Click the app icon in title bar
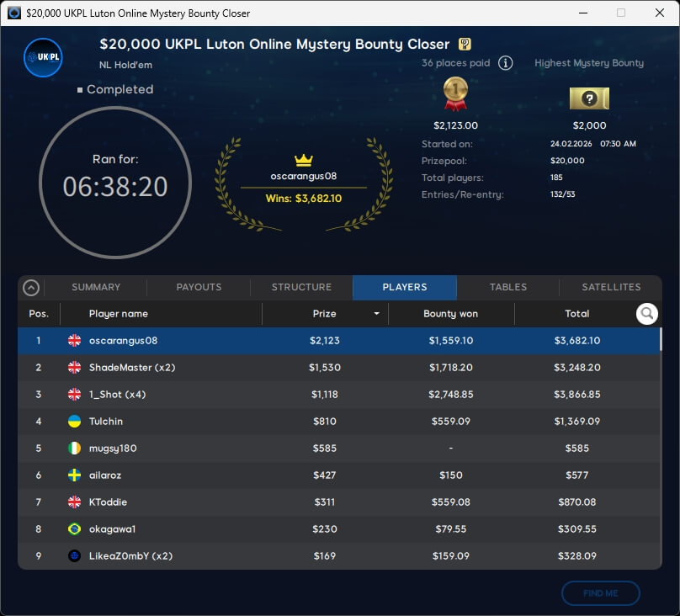 click(x=13, y=13)
